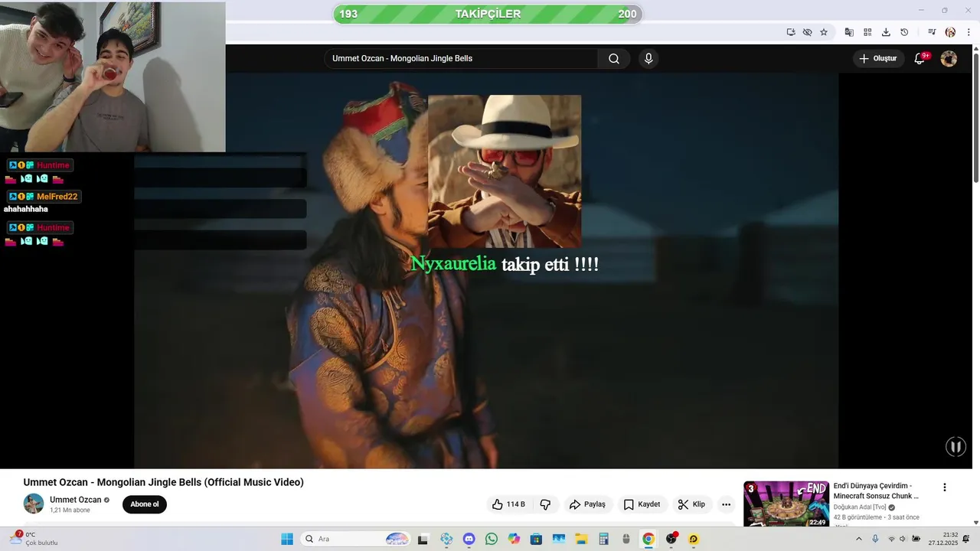
Task: Show hidden system tray icons chevron
Action: (859, 539)
